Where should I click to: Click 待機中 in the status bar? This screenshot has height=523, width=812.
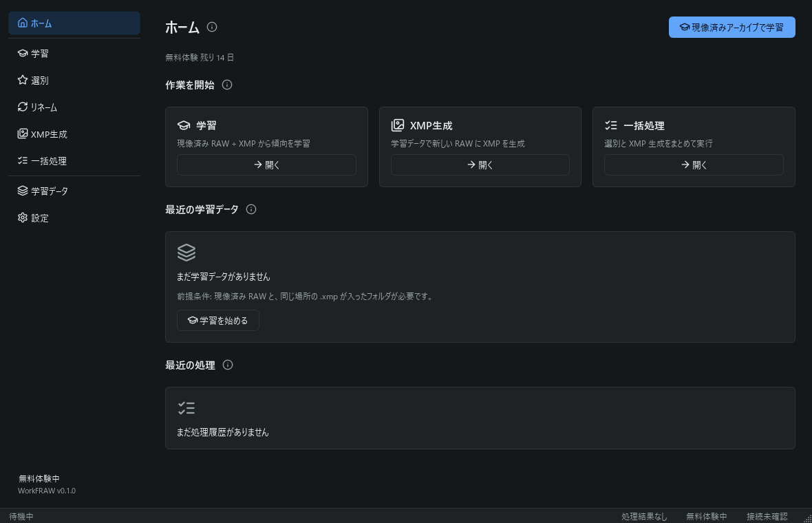coord(21,516)
